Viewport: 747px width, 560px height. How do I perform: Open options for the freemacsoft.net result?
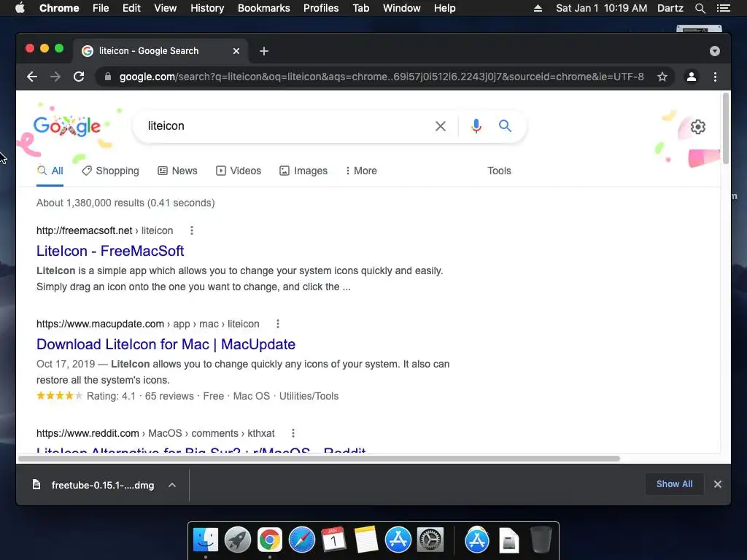192,230
